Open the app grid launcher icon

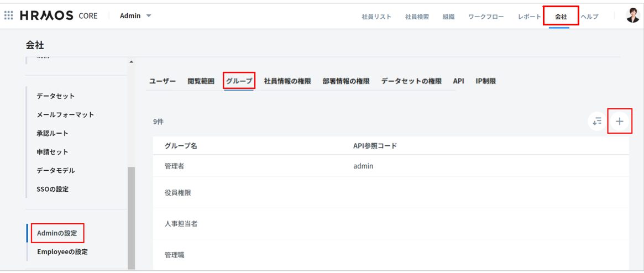coord(9,15)
